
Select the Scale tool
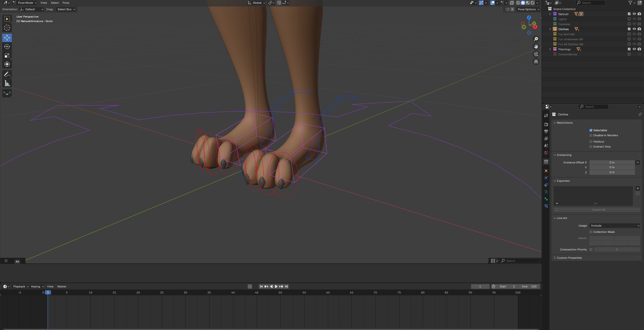tap(7, 55)
